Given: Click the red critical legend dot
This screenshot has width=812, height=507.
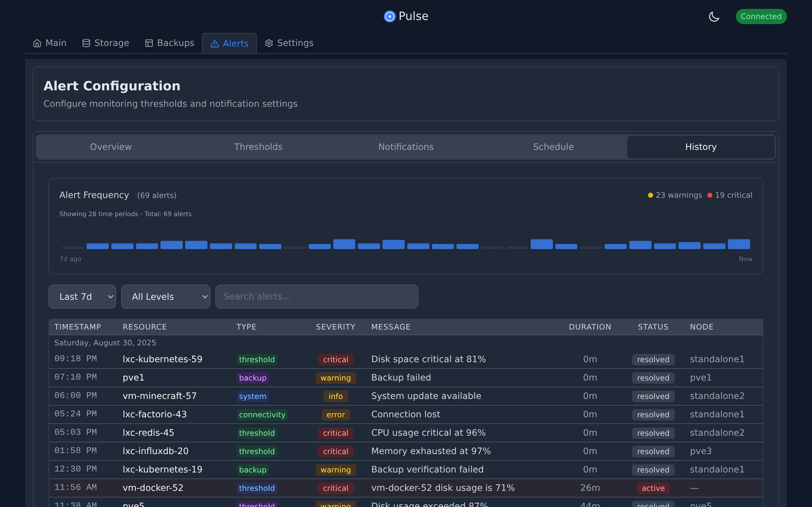Looking at the screenshot, I should tap(710, 195).
